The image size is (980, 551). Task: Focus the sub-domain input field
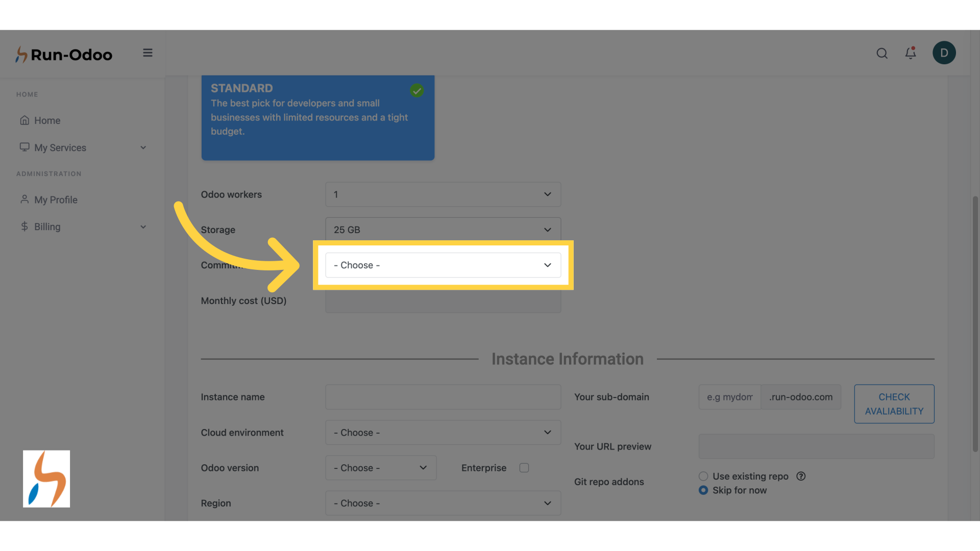tap(730, 397)
